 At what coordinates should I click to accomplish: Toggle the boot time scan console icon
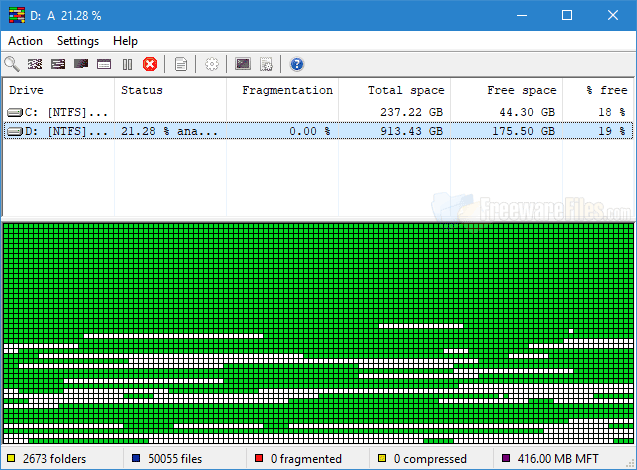(243, 64)
